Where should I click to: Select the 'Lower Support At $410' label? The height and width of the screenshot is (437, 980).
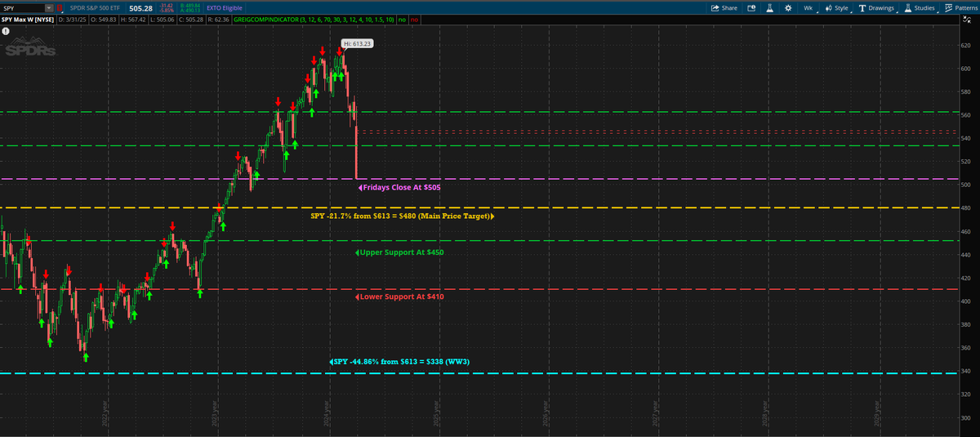tap(399, 297)
